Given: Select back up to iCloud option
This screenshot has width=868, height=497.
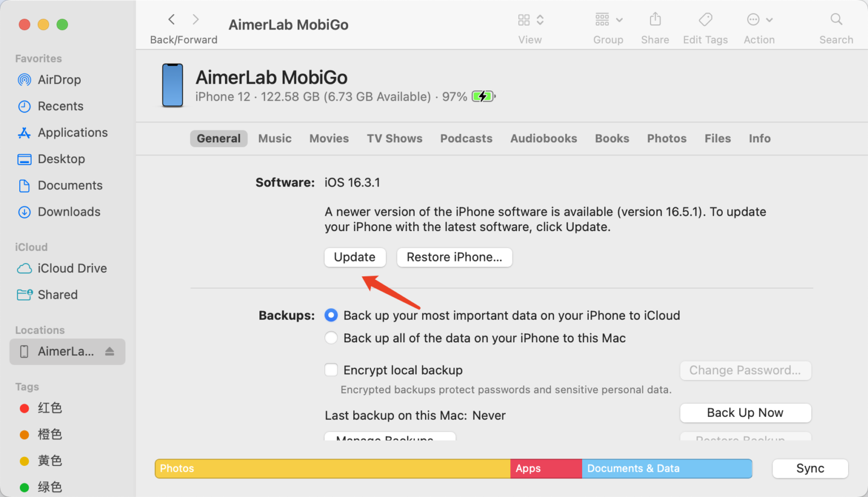Looking at the screenshot, I should (331, 315).
